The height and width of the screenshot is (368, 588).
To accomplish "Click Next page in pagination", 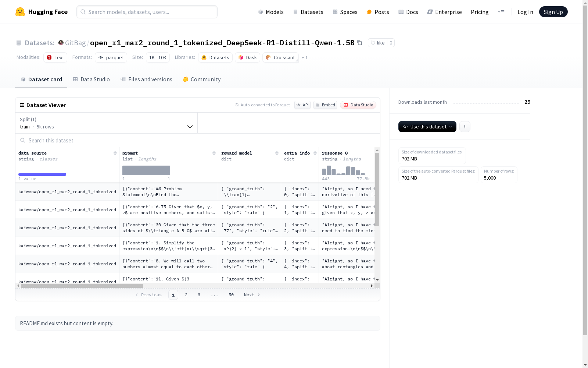I will point(252,295).
